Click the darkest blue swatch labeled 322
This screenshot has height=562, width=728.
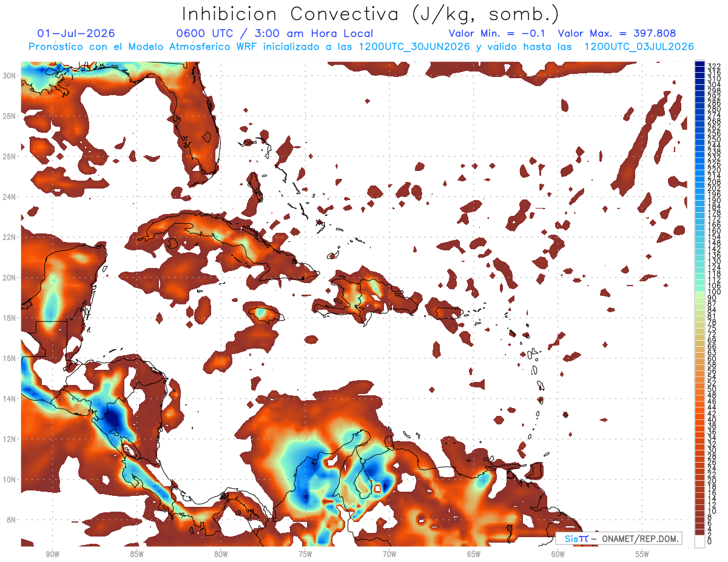pyautogui.click(x=699, y=64)
